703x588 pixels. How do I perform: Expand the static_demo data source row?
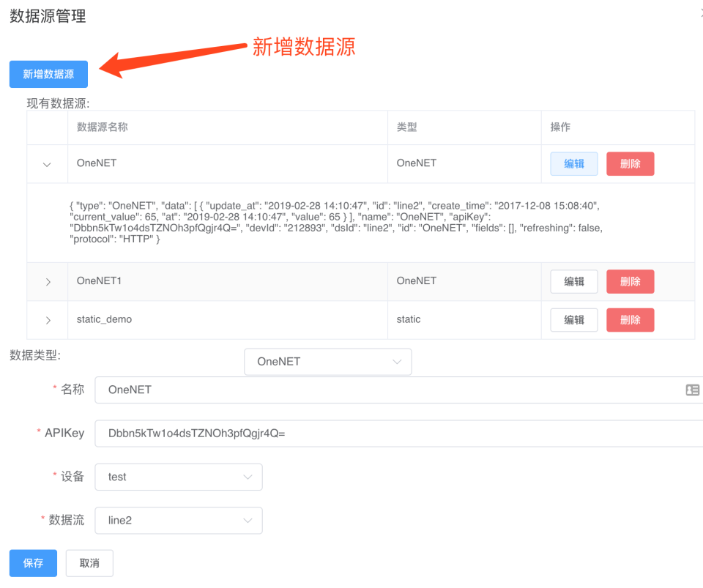[x=48, y=321]
